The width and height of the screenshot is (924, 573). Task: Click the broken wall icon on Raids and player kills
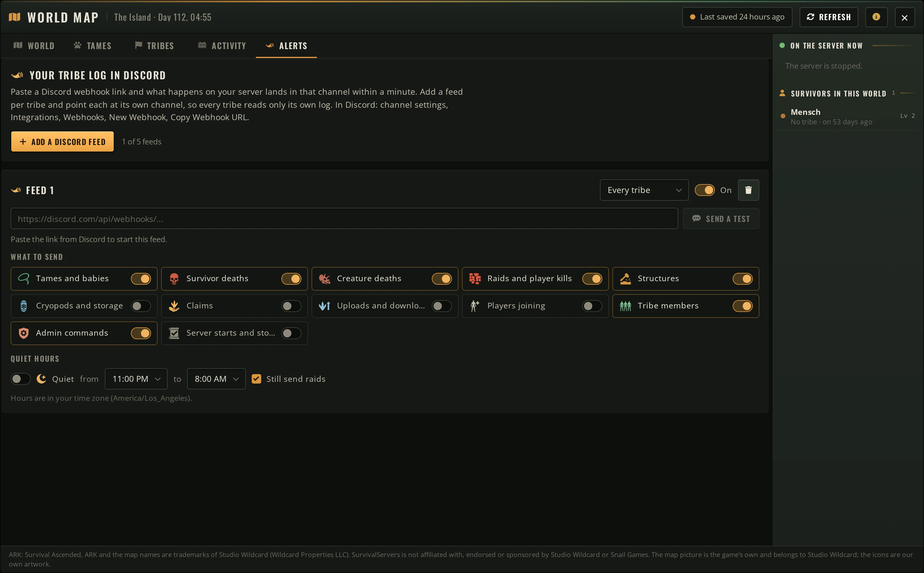pos(475,279)
